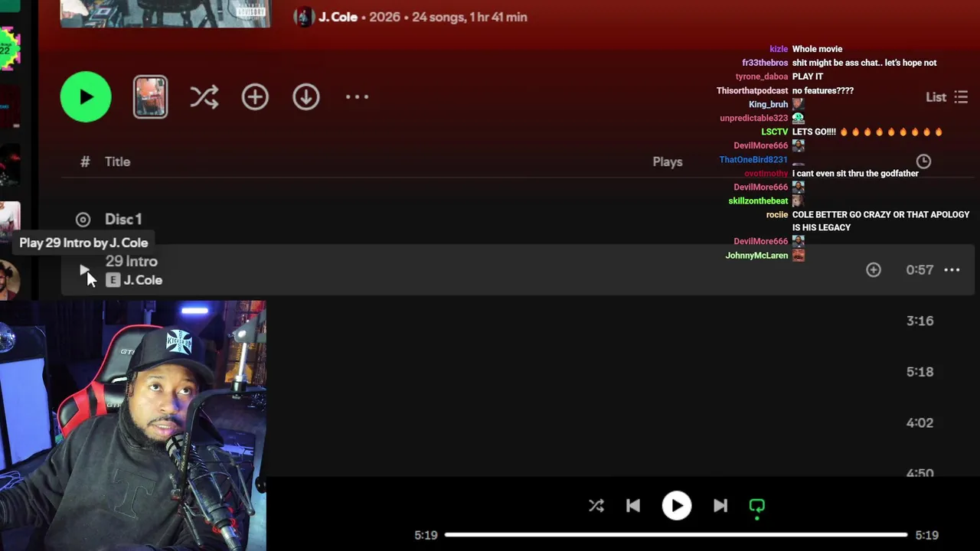Viewport: 980px width, 551px height.
Task: Download the album with the arrow icon
Action: pyautogui.click(x=306, y=96)
